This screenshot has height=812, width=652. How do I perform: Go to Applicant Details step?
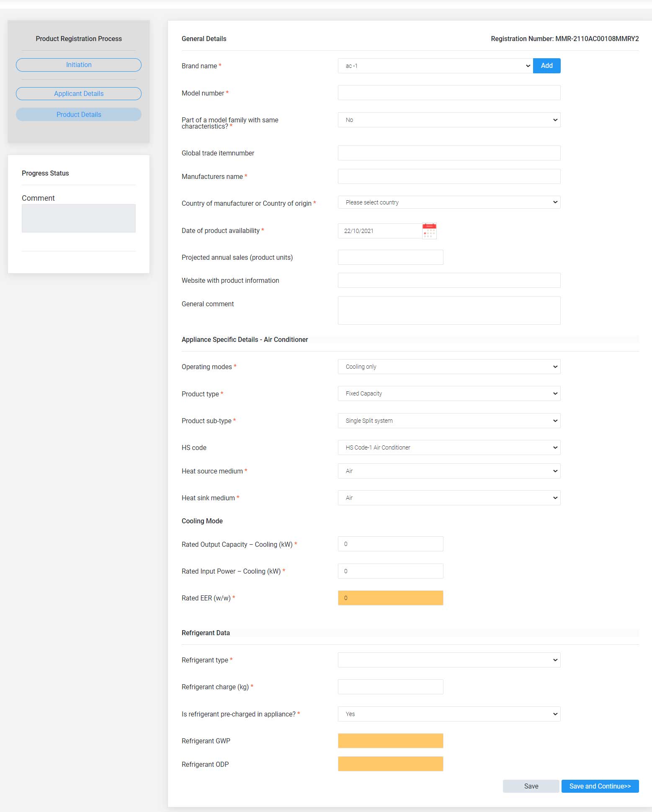coord(79,93)
